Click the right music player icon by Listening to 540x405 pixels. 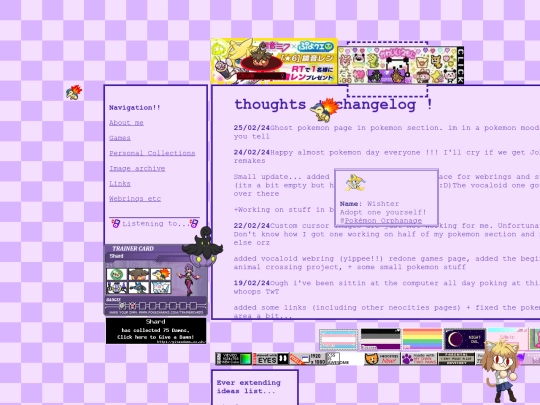tap(194, 224)
